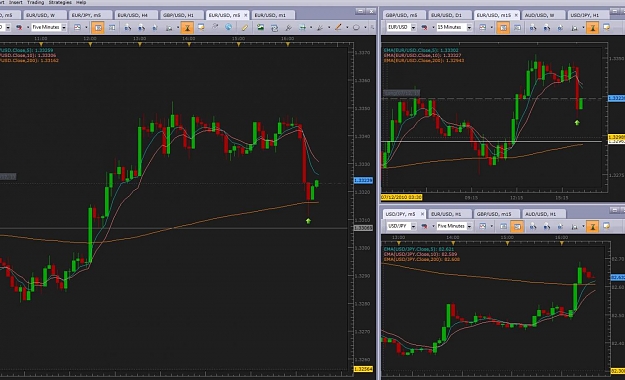
Task: Switch to EUR/USD, W tab in left pane
Action: pyautogui.click(x=45, y=15)
